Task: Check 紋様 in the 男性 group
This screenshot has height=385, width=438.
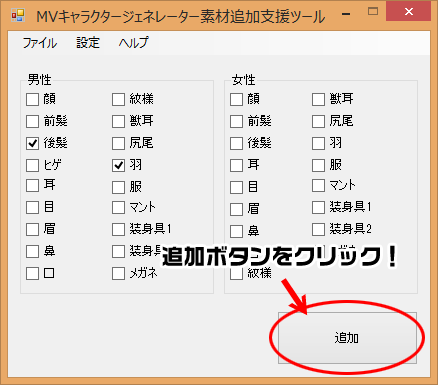Action: coord(118,99)
